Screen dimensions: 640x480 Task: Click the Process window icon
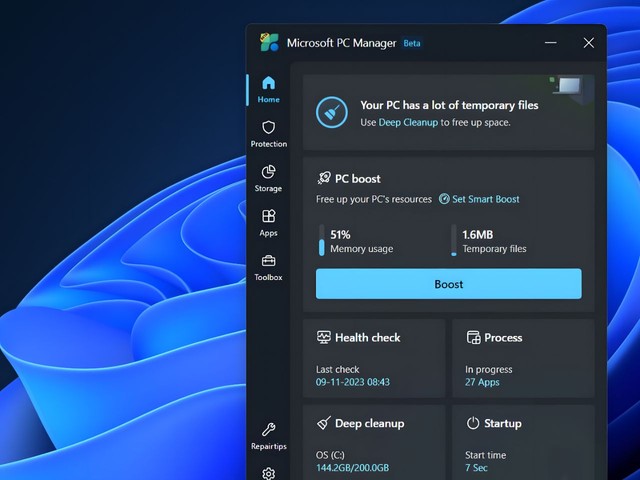pyautogui.click(x=473, y=337)
